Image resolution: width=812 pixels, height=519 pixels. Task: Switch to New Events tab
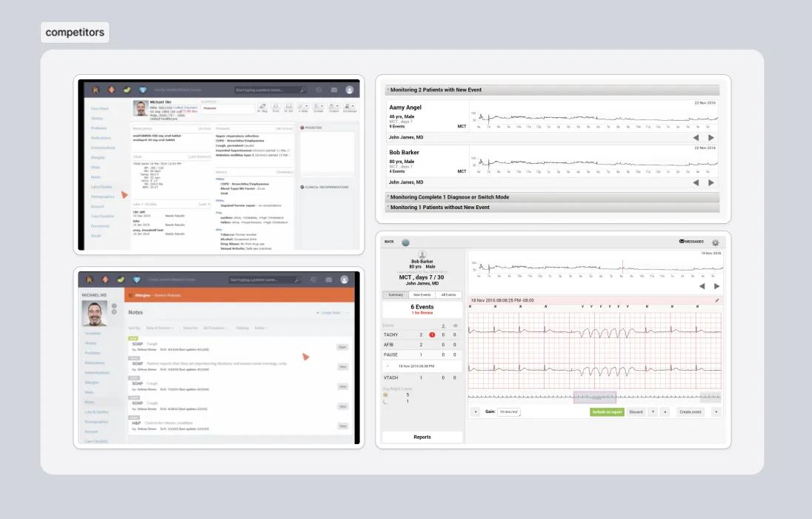point(422,294)
